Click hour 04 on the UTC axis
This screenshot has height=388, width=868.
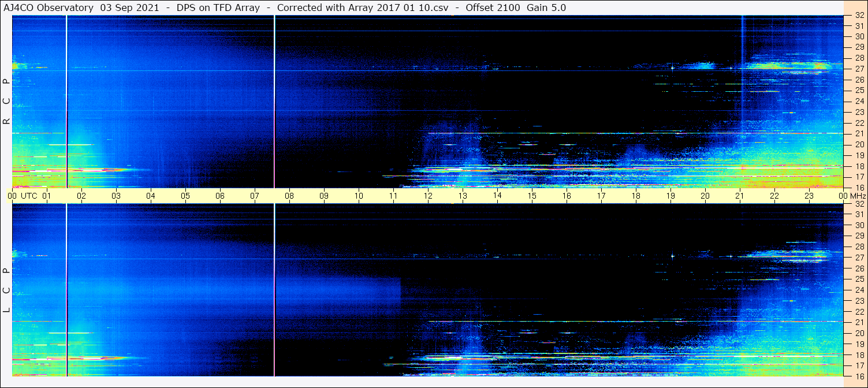pyautogui.click(x=151, y=196)
